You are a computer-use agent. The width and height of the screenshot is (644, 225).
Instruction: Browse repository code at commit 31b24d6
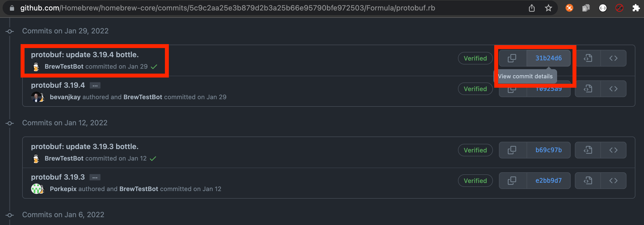[x=613, y=58]
